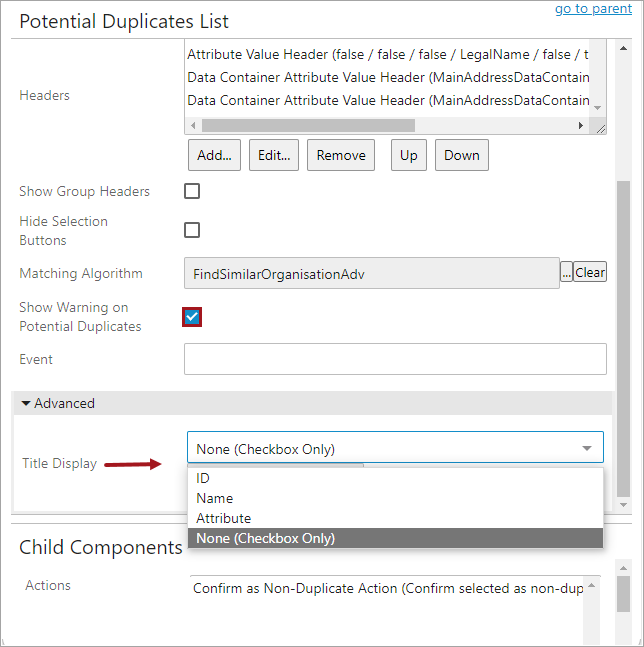This screenshot has height=647, width=644.
Task: Uncheck Show Warning on Potential Duplicates
Action: tap(192, 317)
